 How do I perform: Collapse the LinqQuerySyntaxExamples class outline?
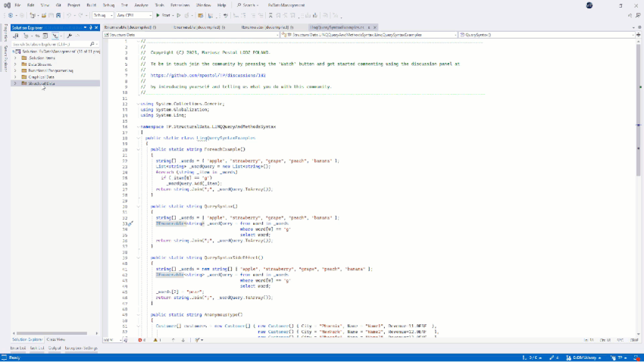click(x=137, y=139)
